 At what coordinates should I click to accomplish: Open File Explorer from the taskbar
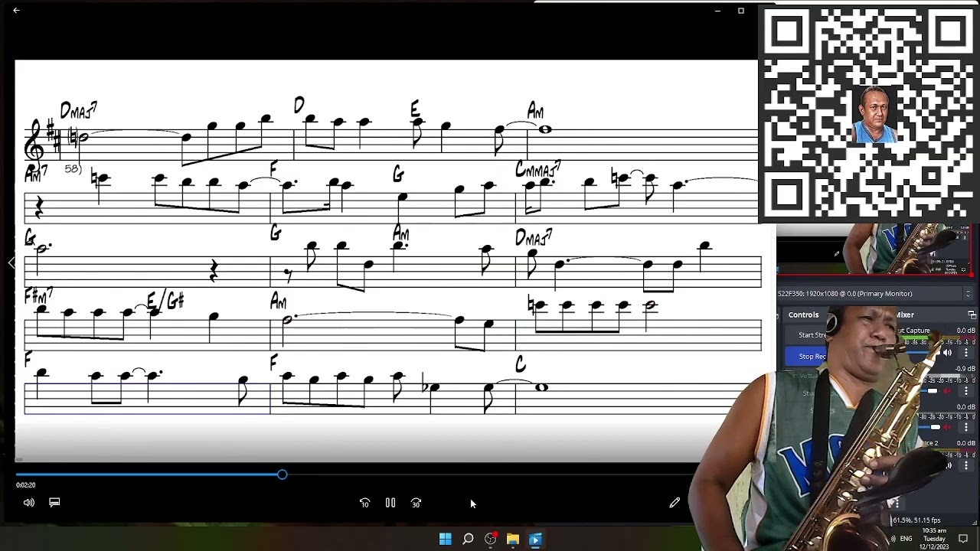[513, 540]
